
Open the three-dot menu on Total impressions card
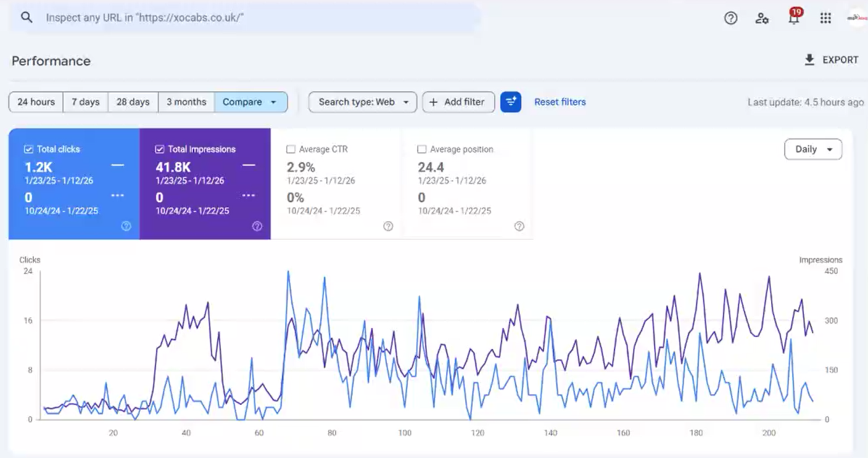coord(249,195)
